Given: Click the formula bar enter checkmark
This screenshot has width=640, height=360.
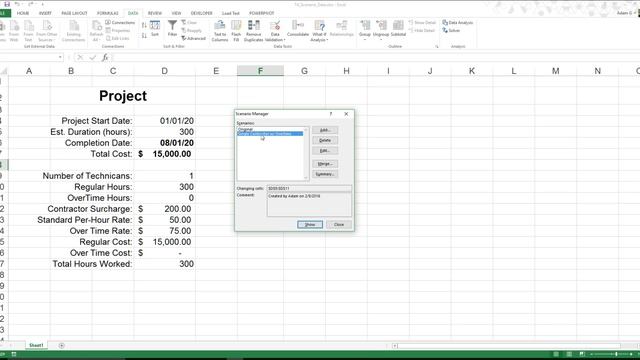Looking at the screenshot, I should point(92,57).
